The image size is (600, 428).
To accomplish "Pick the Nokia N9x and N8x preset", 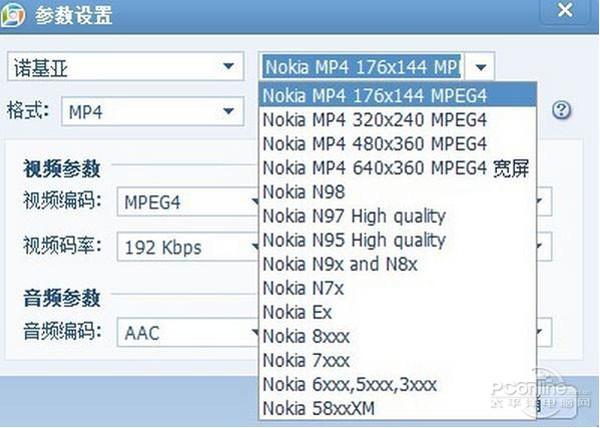I will pyautogui.click(x=398, y=264).
